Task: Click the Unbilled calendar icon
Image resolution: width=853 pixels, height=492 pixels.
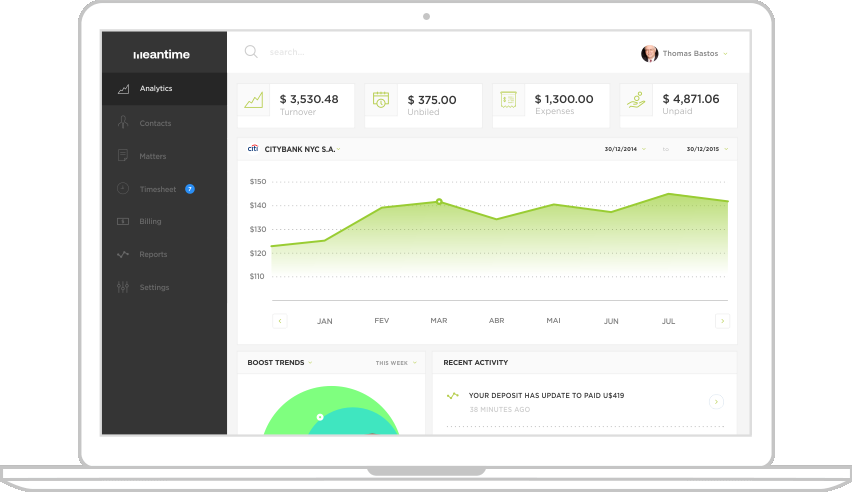Action: pos(381,100)
